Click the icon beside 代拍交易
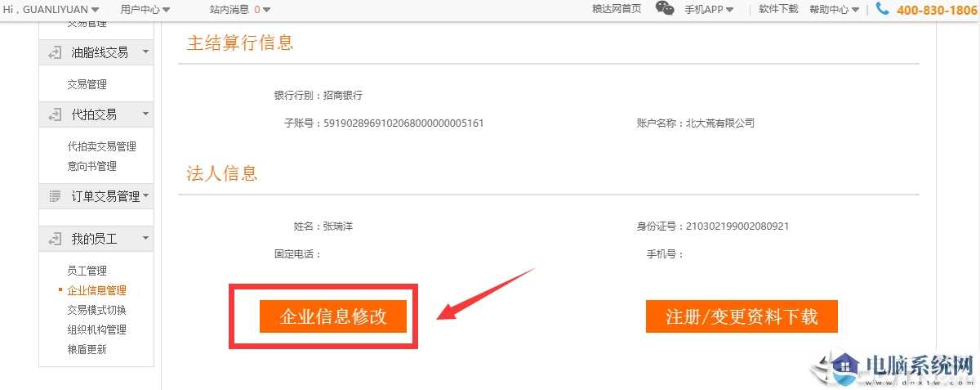The image size is (980, 390). click(x=55, y=114)
